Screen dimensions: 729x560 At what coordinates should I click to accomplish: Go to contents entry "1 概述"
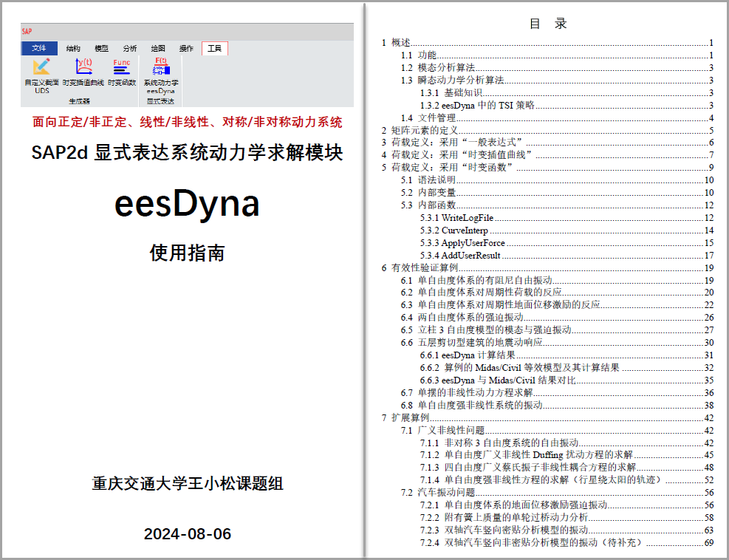coord(548,43)
